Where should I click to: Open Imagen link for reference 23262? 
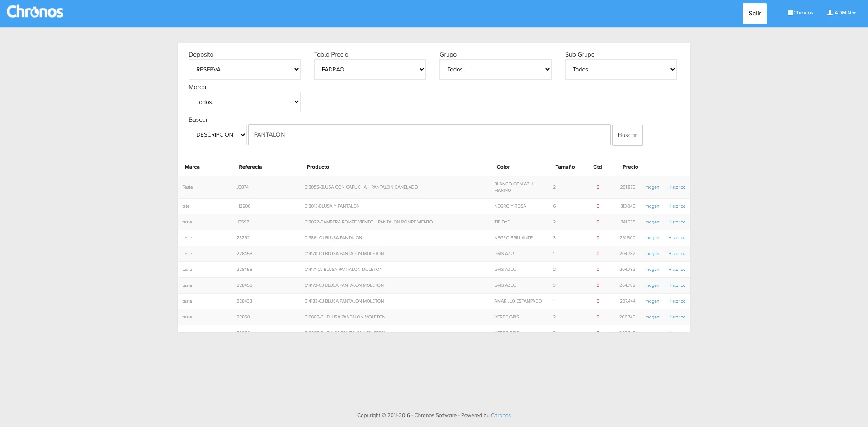pos(651,238)
